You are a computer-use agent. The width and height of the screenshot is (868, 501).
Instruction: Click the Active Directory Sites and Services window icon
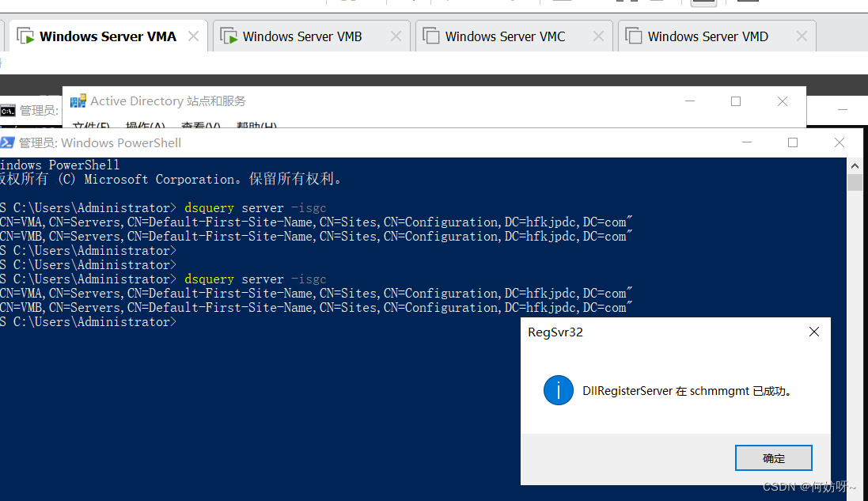tap(78, 101)
